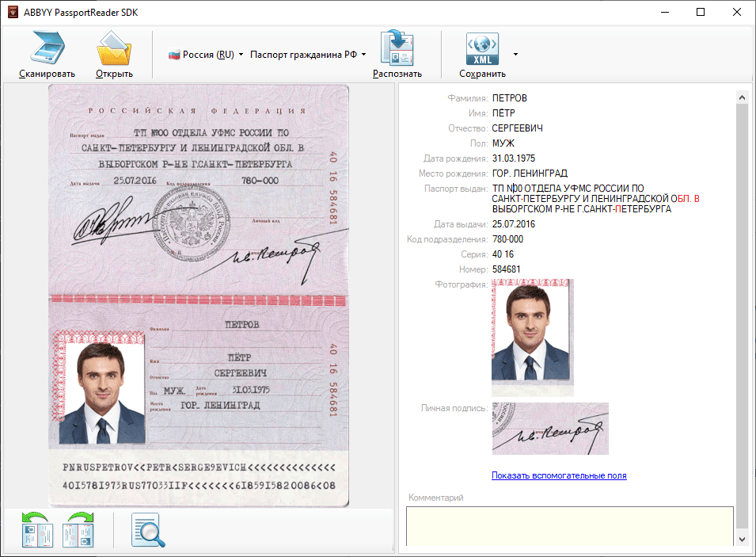Click the extracted Фотография thumbnail
This screenshot has width=756, height=557.
pos(532,337)
